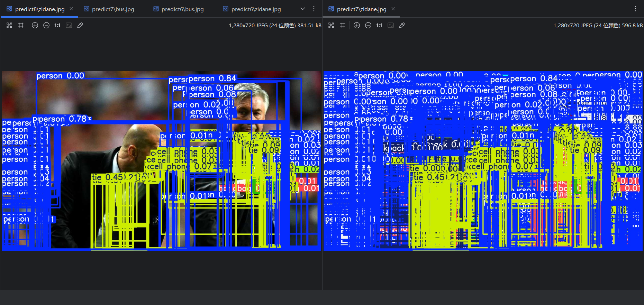The height and width of the screenshot is (305, 644).
Task: Switch to the predict8\zidane.jpg tab
Action: click(x=40, y=9)
